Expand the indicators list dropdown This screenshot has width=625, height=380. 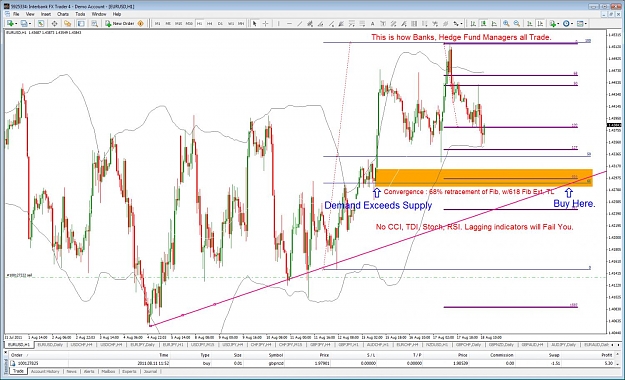[x=558, y=24]
